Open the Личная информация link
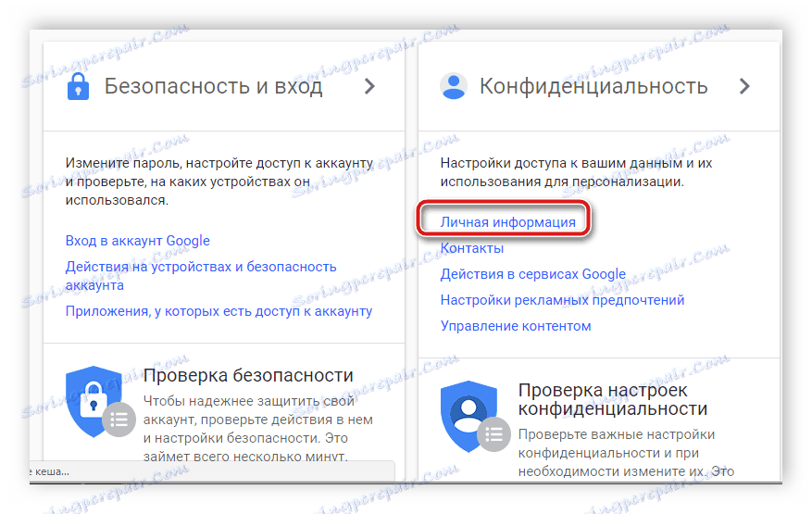Viewport: 812px width, 514px height. (508, 222)
